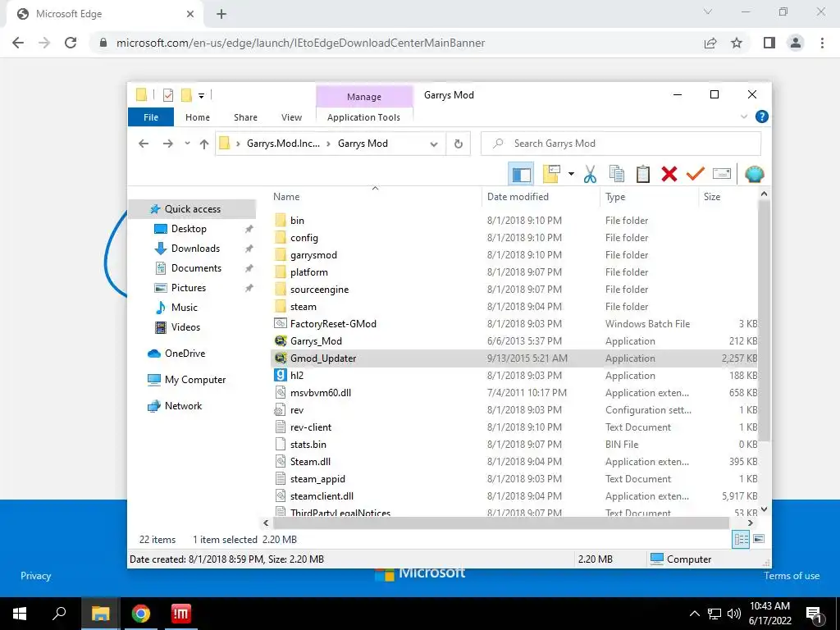
Task: Switch to Details view button in status bar
Action: pyautogui.click(x=742, y=540)
